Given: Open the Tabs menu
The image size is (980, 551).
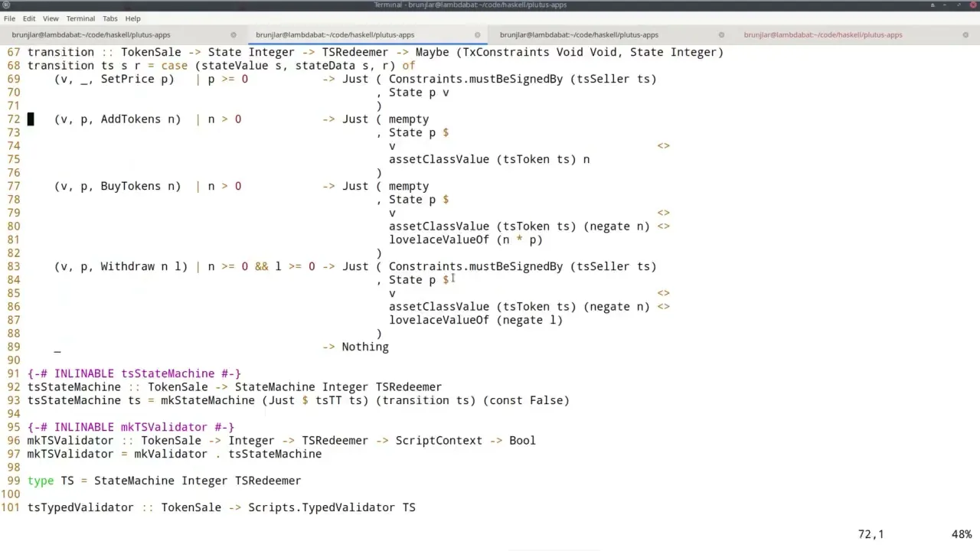Looking at the screenshot, I should (x=109, y=18).
